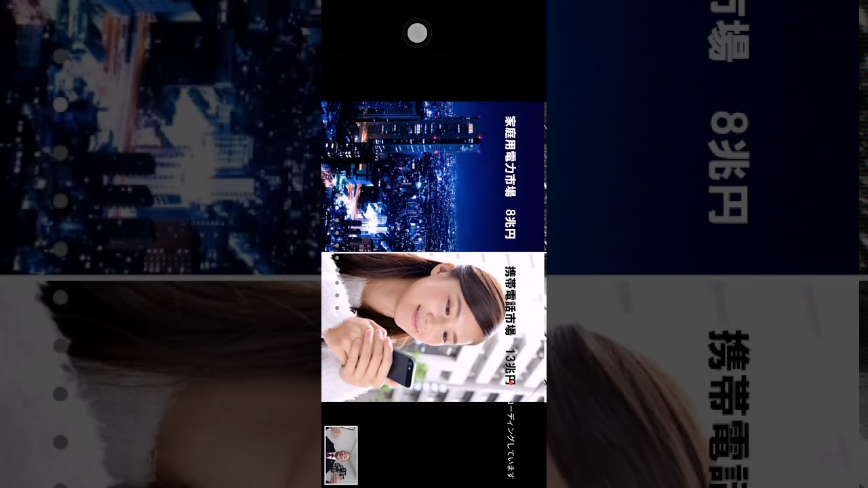868x488 pixels.
Task: Click the red dot next to 13兆円
Action: coord(512,382)
